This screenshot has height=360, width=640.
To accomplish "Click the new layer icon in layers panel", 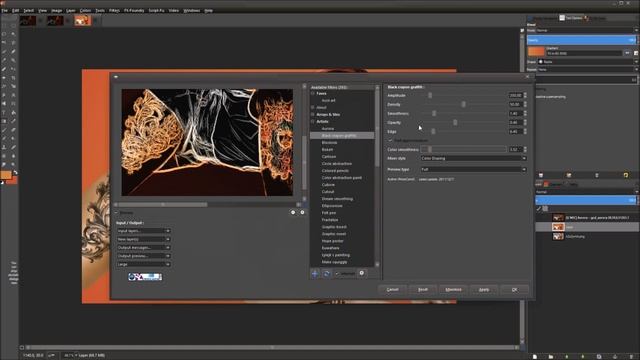I will [535, 356].
